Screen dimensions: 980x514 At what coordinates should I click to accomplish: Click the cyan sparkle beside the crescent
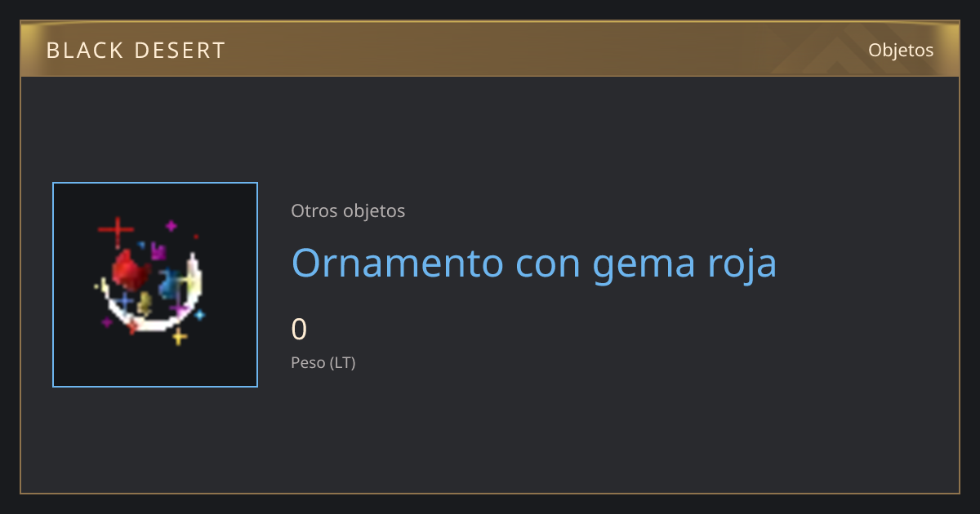point(199,314)
